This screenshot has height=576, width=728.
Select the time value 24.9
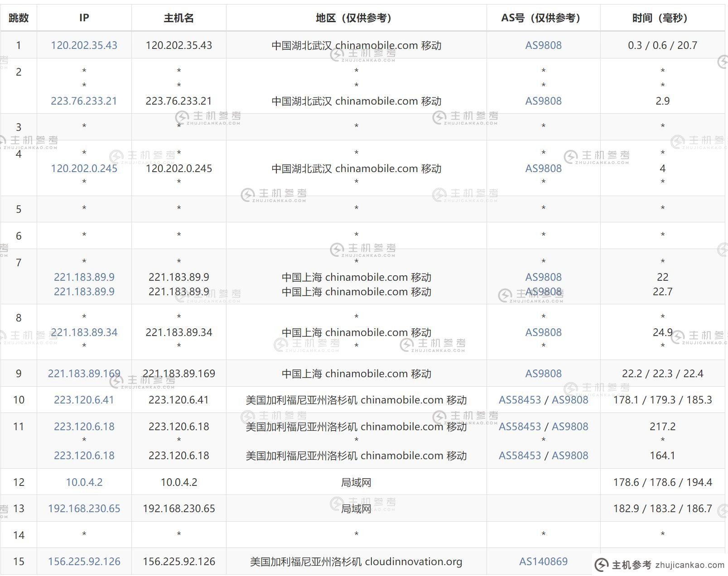point(662,332)
